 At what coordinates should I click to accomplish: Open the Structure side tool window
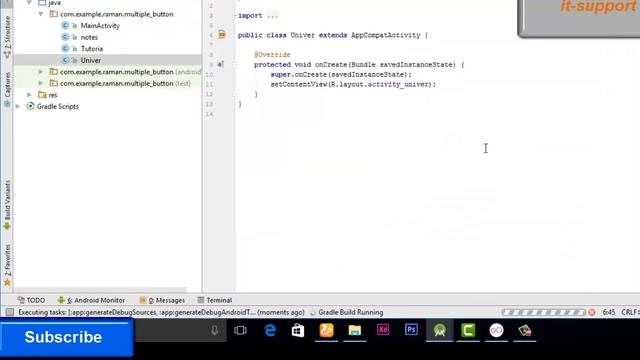click(7, 37)
